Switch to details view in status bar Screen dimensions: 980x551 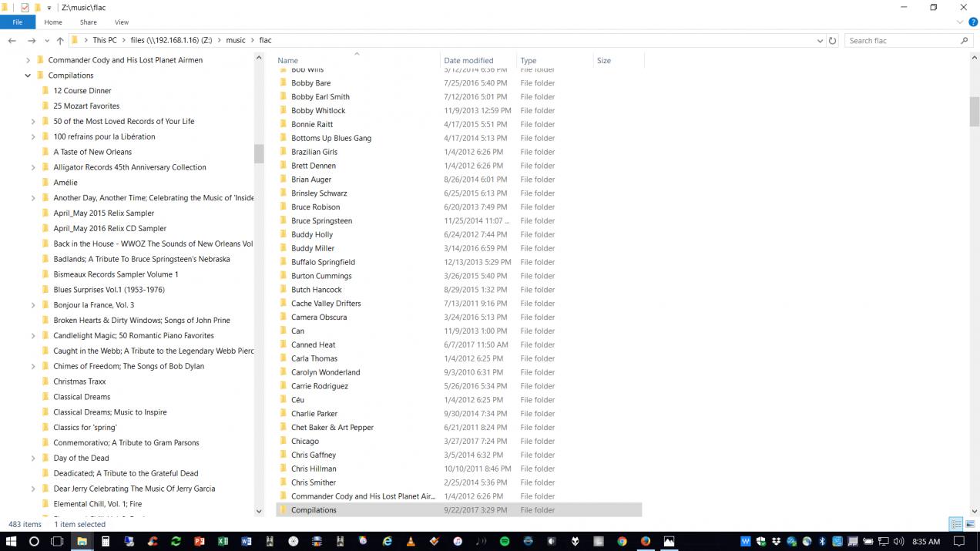pos(956,525)
